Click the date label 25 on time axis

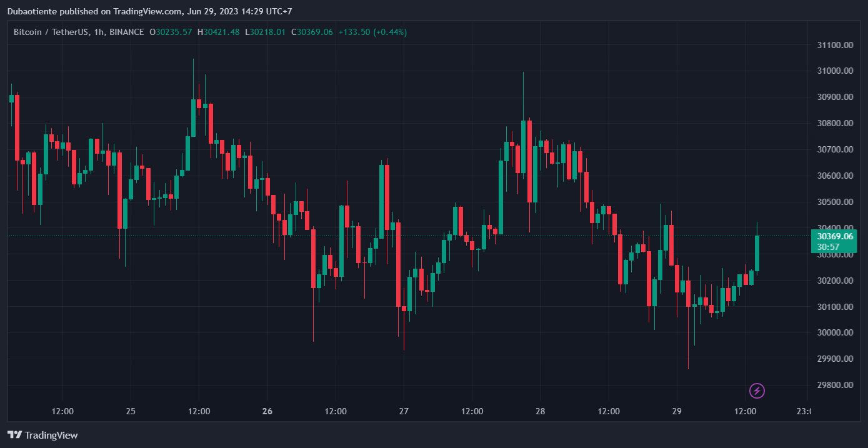[x=131, y=411]
